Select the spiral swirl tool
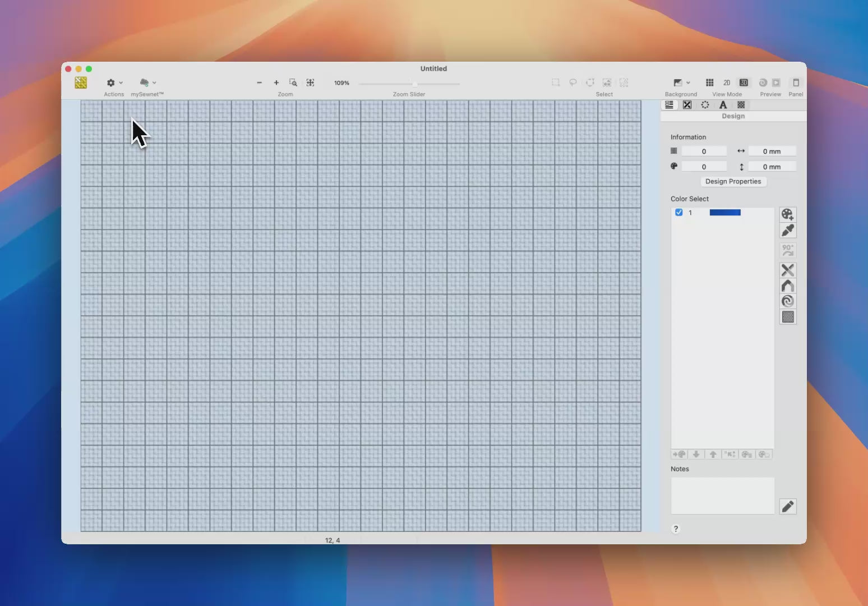The height and width of the screenshot is (606, 868). click(x=788, y=301)
